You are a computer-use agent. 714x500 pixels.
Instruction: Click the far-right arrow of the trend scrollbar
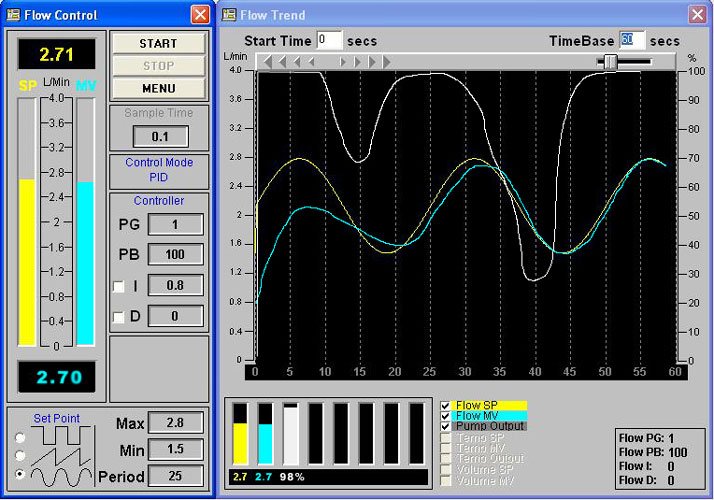[387, 62]
